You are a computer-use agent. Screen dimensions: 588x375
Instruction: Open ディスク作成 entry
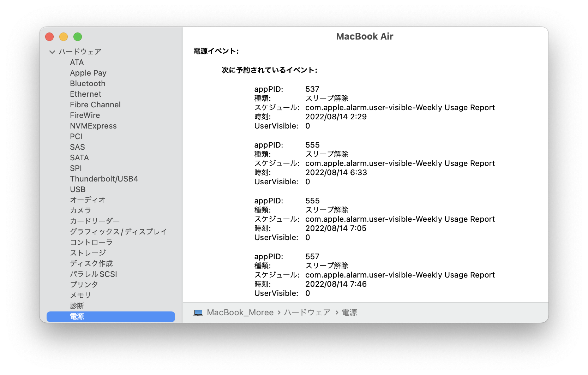tap(91, 264)
